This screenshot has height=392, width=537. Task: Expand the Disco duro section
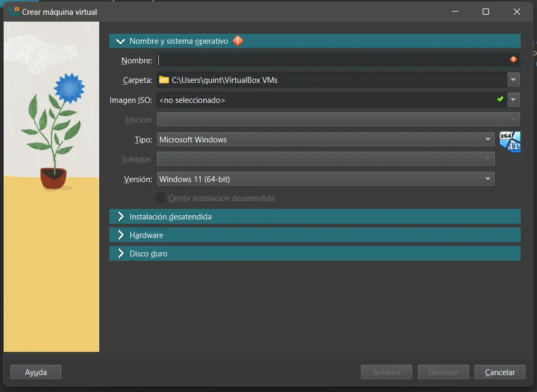[121, 254]
